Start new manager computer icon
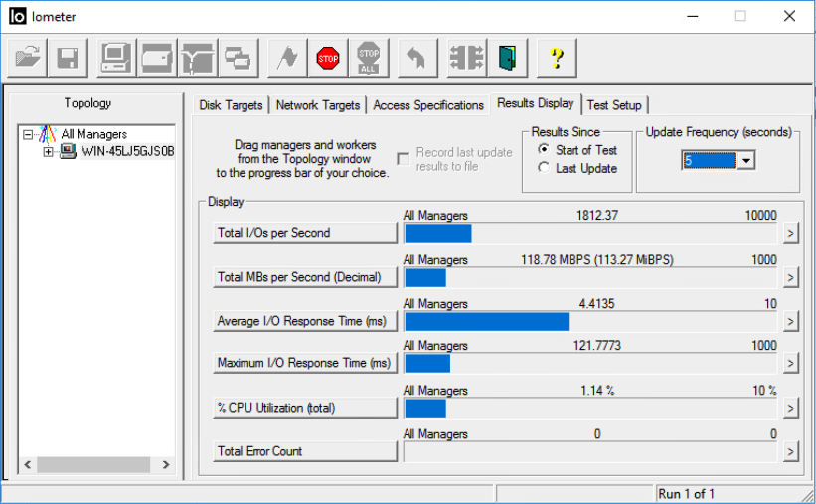This screenshot has width=816, height=504. [x=116, y=58]
